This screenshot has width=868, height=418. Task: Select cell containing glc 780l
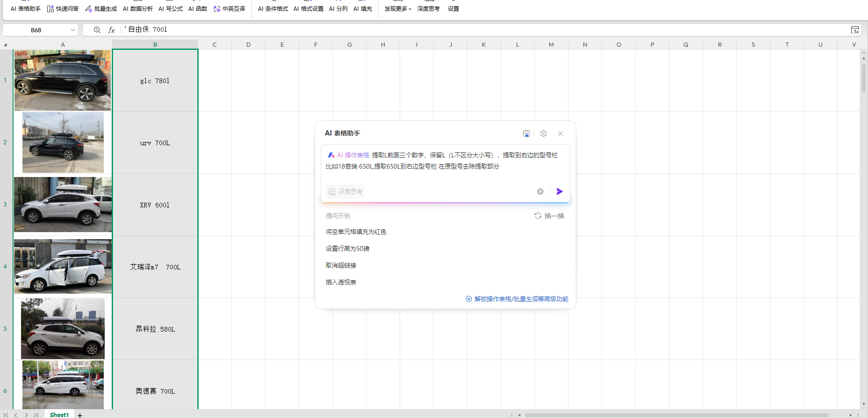(155, 80)
